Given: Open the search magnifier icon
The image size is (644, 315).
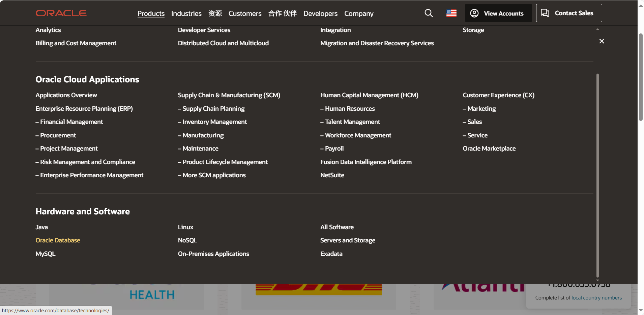Looking at the screenshot, I should point(429,13).
